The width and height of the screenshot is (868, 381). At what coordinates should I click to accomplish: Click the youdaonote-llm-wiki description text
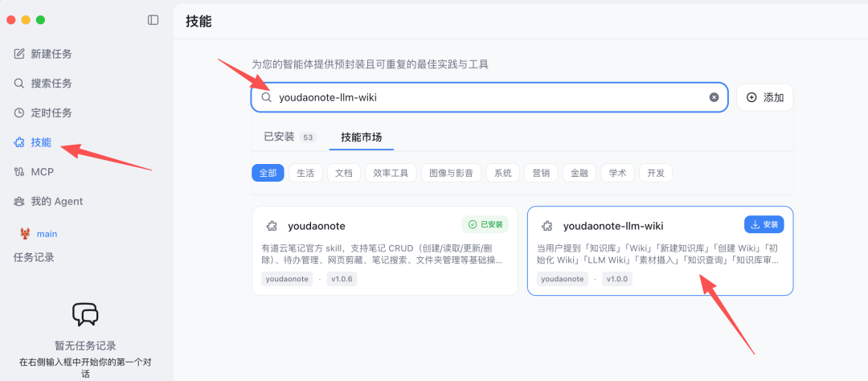(x=658, y=254)
